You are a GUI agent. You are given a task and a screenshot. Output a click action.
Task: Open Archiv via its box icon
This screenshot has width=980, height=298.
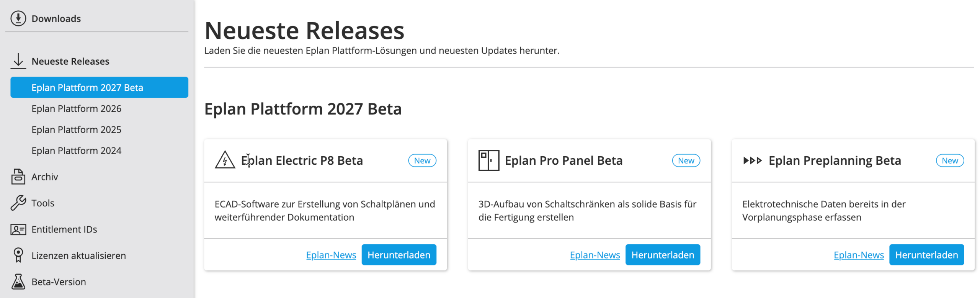coord(18,177)
